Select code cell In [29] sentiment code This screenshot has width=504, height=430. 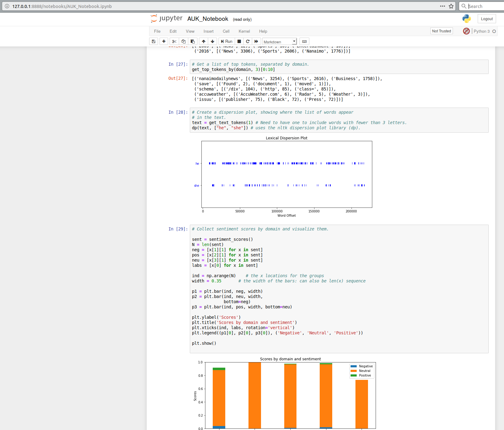click(x=339, y=289)
